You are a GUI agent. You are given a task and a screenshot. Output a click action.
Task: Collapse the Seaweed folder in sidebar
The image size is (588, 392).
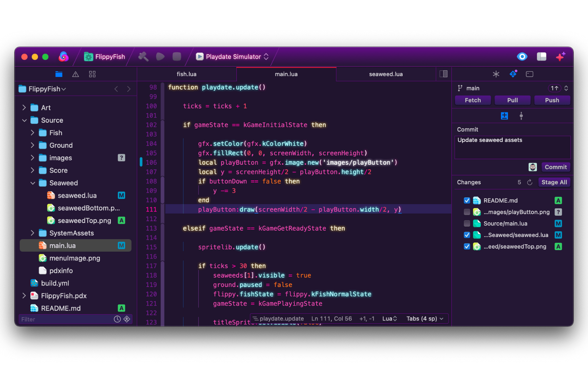33,183
